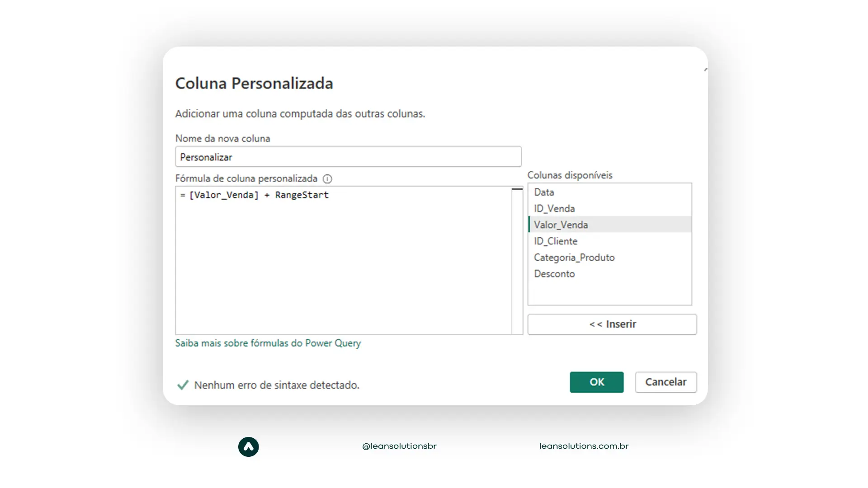Select ID_Cliente in available columns
The height and width of the screenshot is (488, 868).
pos(610,241)
